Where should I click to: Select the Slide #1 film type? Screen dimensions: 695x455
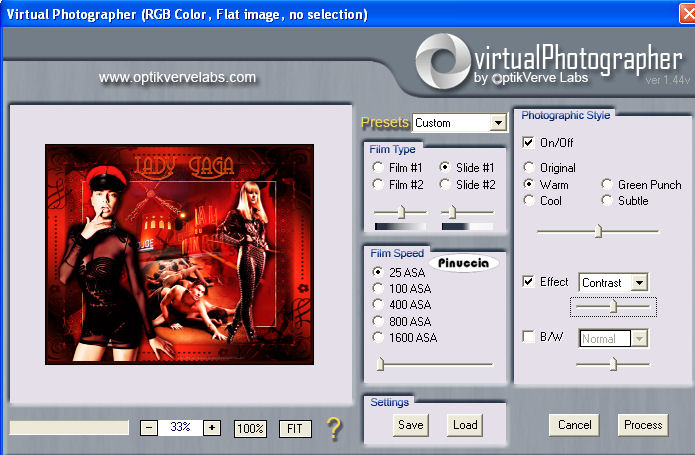pos(445,167)
